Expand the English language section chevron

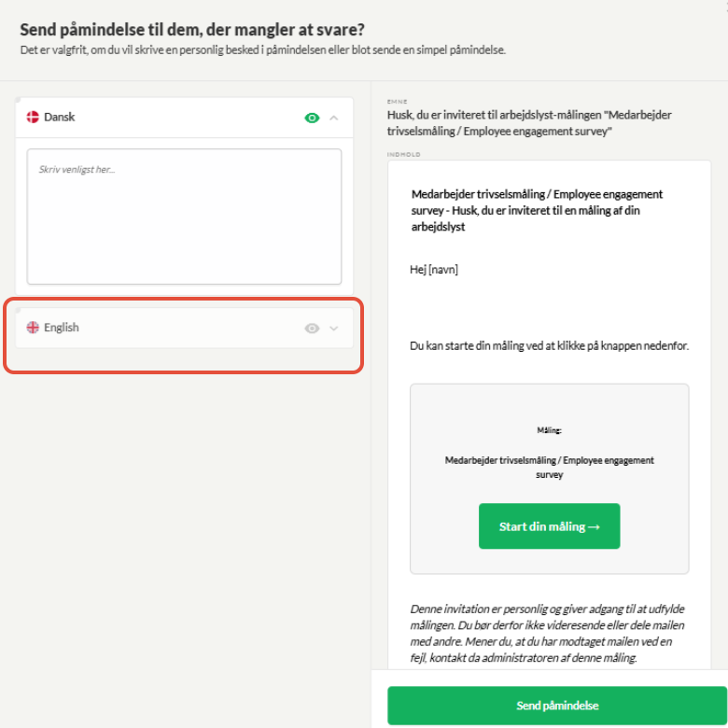(x=334, y=329)
